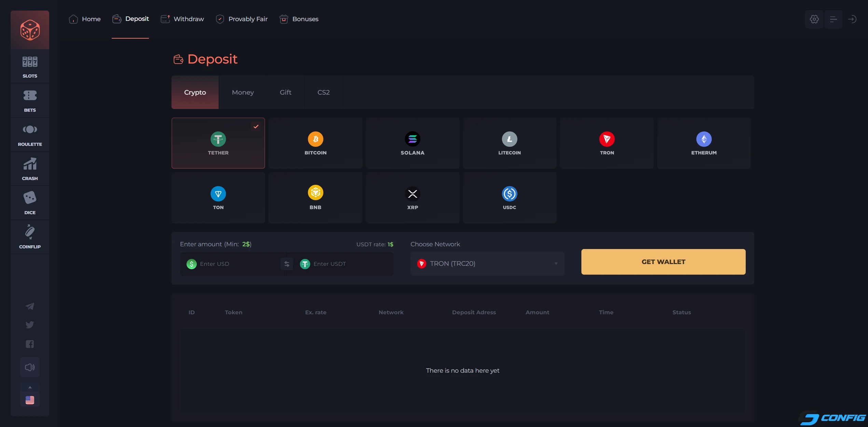Navigate to the Bonuses page
The height and width of the screenshot is (427, 868).
(299, 19)
